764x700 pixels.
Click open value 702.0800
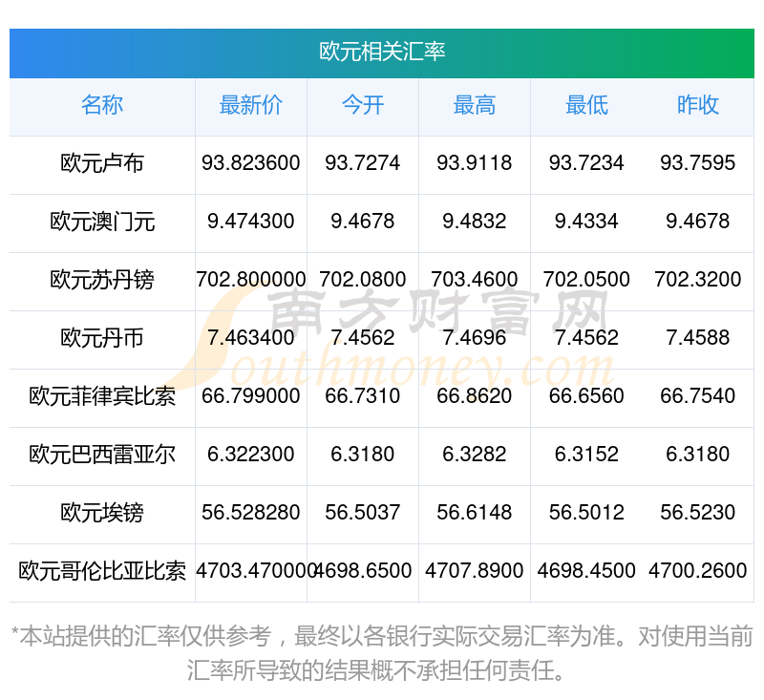[363, 279]
